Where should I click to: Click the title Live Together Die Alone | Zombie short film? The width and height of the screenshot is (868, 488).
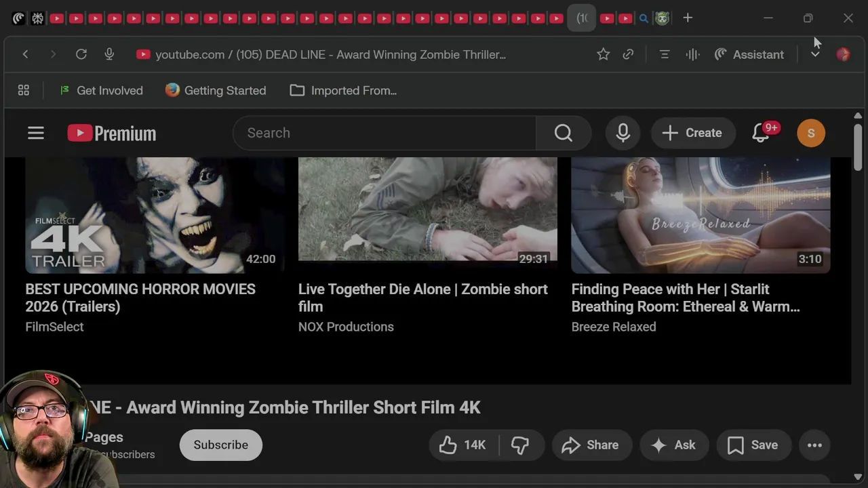point(423,298)
